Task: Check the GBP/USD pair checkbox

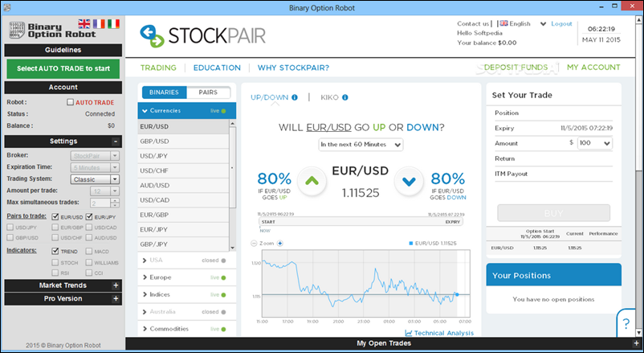Action: click(x=10, y=237)
